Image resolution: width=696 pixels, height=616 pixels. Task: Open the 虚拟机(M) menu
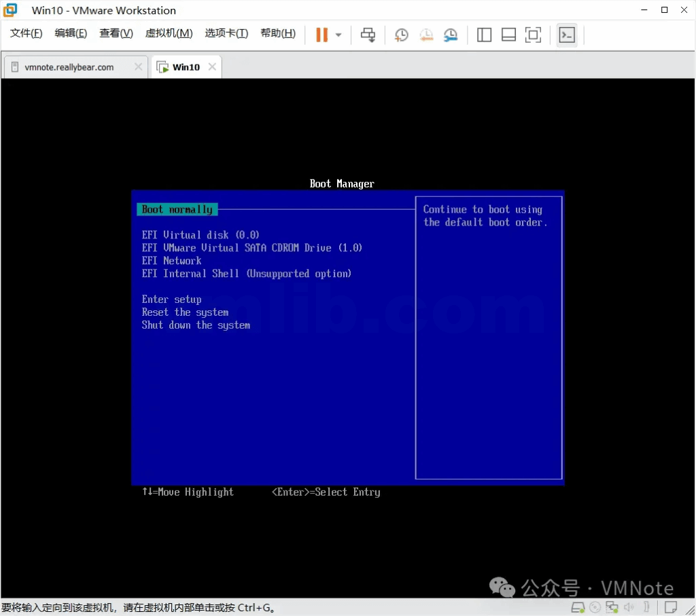[169, 33]
